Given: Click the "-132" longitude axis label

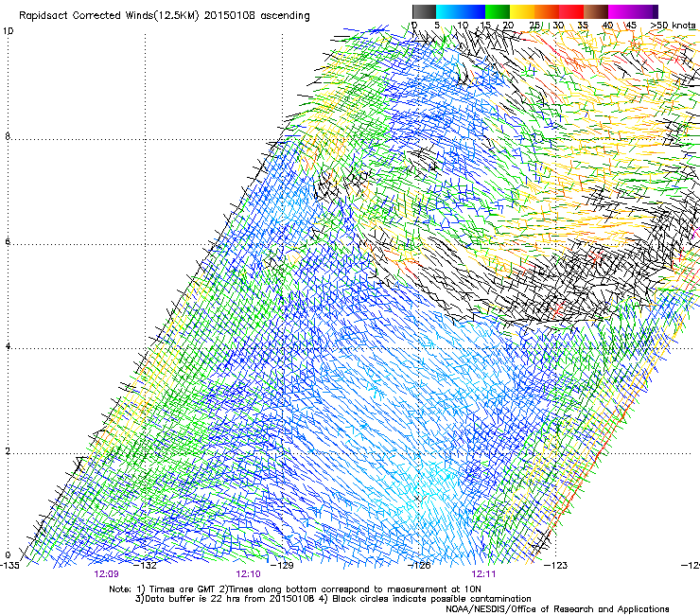Looking at the screenshot, I should point(147,565).
